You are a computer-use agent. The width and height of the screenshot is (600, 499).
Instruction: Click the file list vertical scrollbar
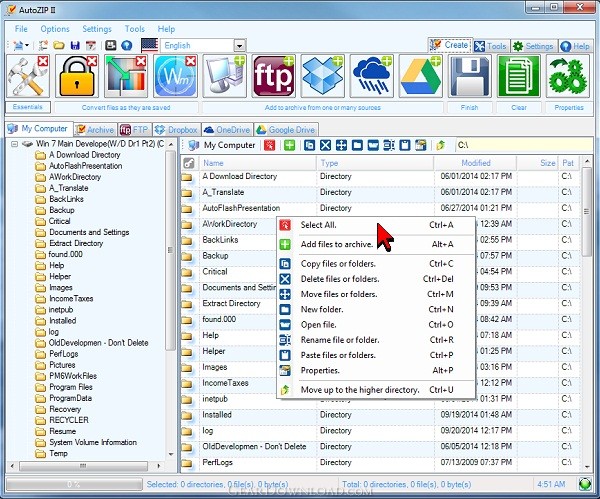[x=587, y=314]
